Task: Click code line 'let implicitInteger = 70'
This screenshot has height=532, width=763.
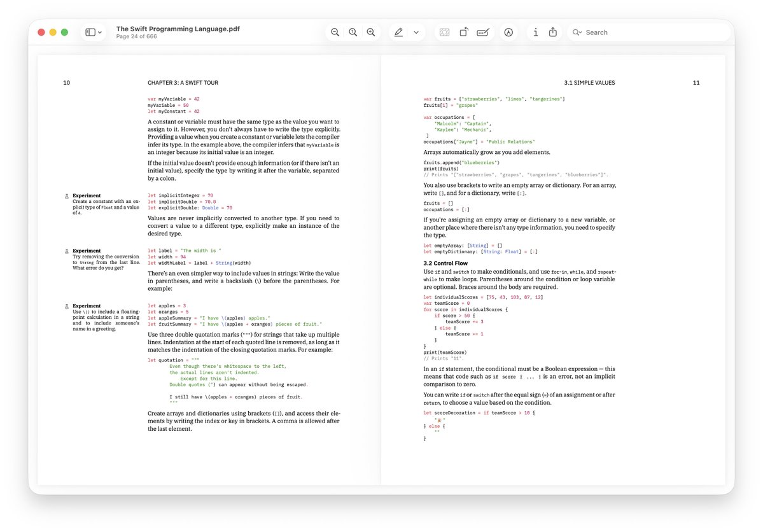Action: click(181, 195)
